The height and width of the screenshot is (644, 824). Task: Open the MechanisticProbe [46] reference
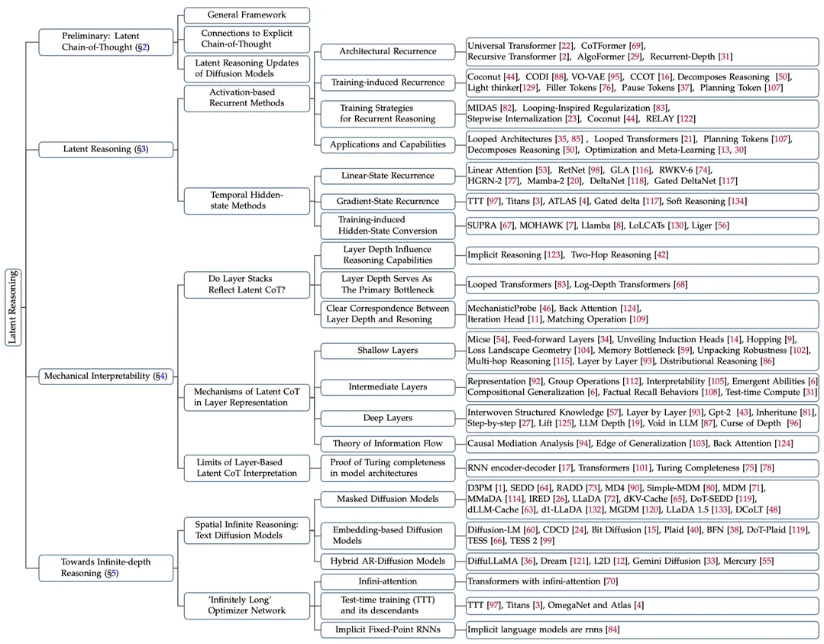coord(510,309)
